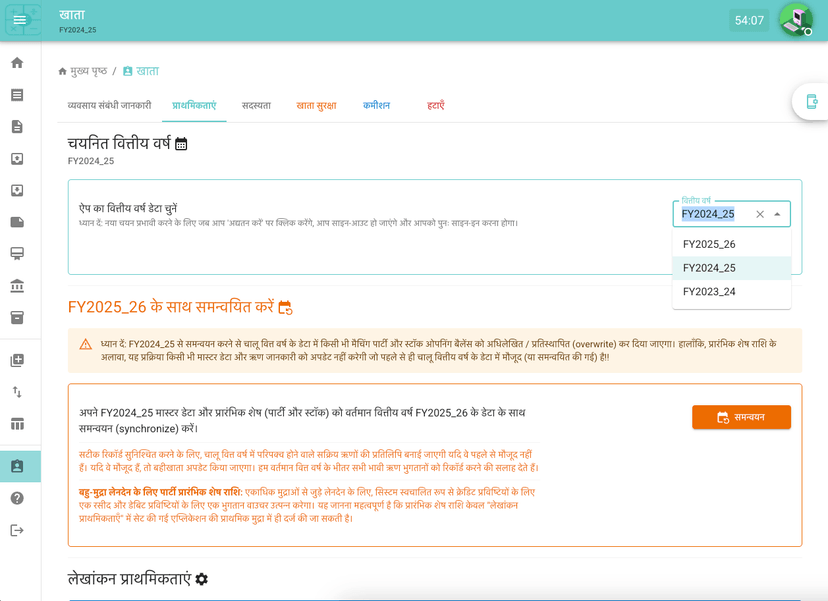Click the logout icon in the sidebar
This screenshot has height=601, width=828.
point(17,530)
